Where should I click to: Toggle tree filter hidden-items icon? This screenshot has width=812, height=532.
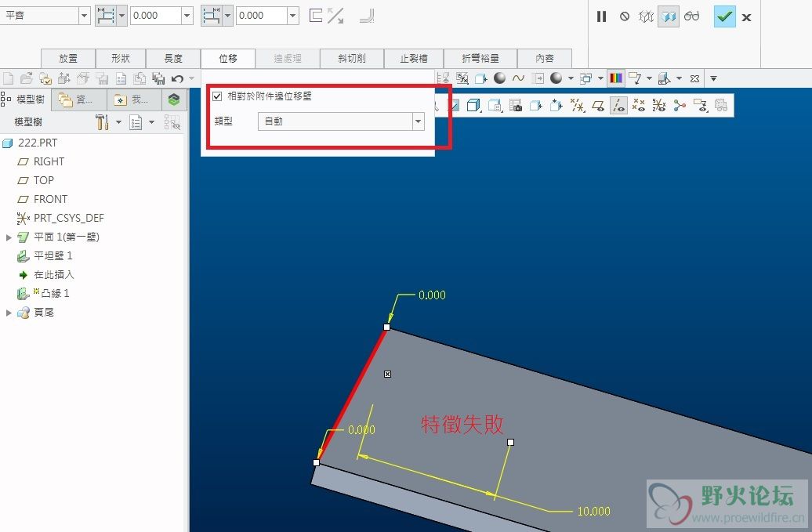172,123
